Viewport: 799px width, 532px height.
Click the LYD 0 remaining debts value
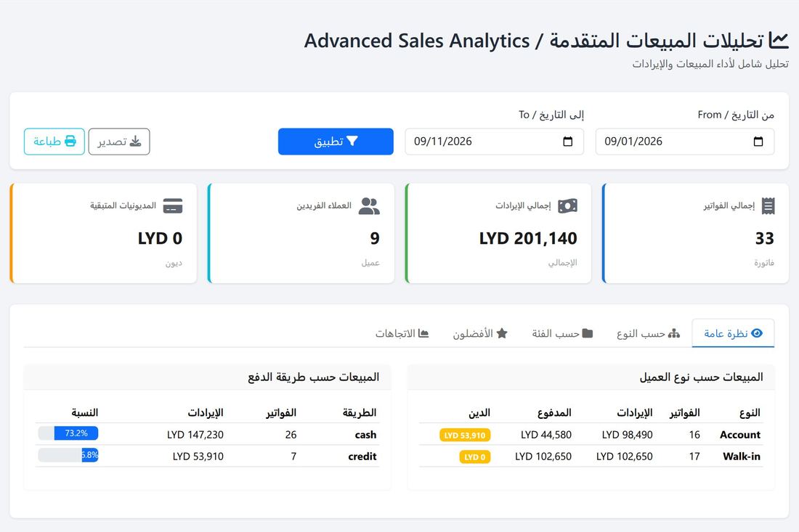[x=160, y=238]
